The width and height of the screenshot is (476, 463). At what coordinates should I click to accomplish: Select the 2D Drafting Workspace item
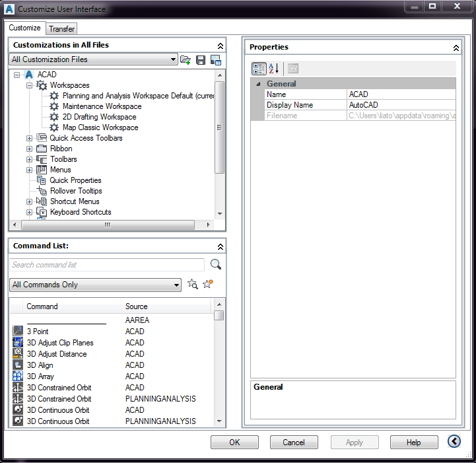[x=99, y=117]
